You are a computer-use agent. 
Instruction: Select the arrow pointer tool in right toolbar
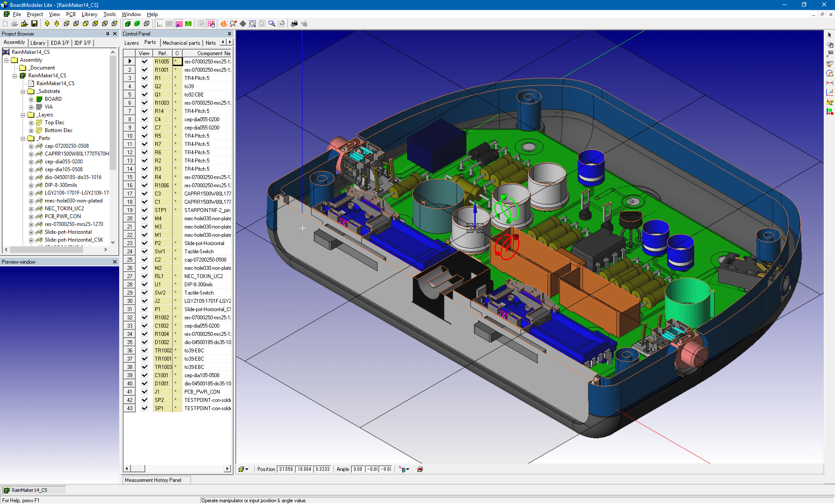[829, 35]
